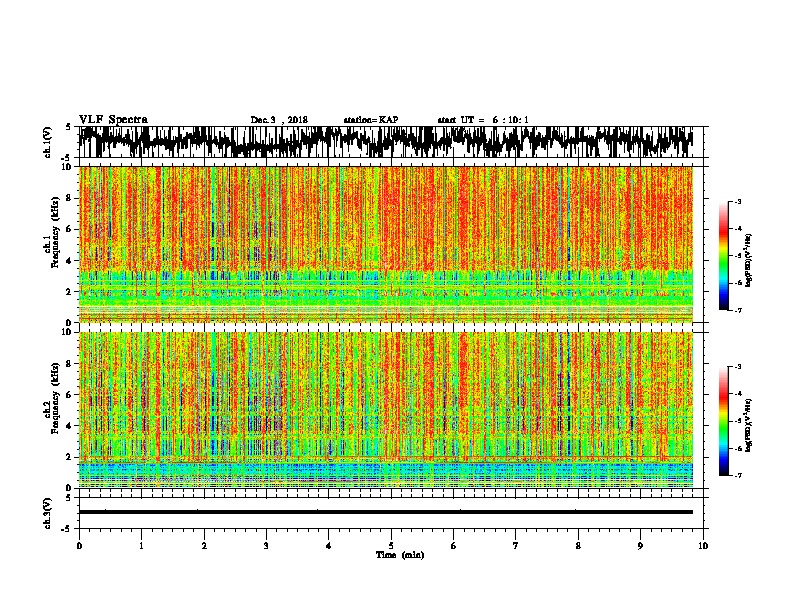792x612 pixels.
Task: Click the ch.1 colorbar label log(PSD)
Action: coord(748,261)
